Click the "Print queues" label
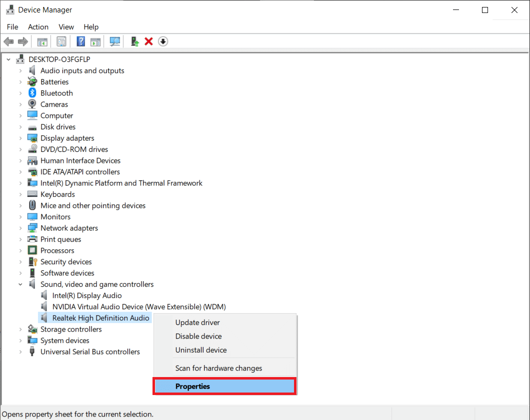 coord(61,239)
